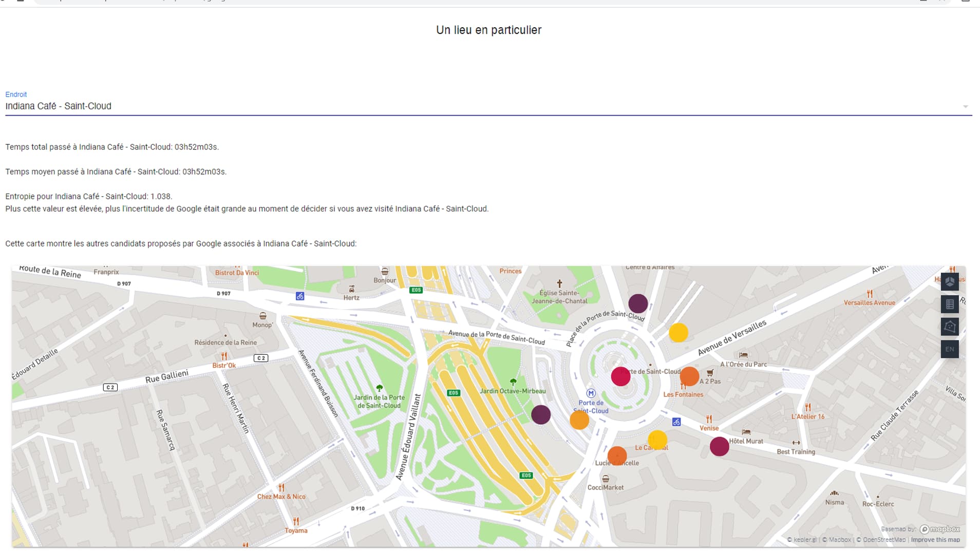Show the map legend panel
This screenshot has height=551, width=980.
tap(949, 304)
